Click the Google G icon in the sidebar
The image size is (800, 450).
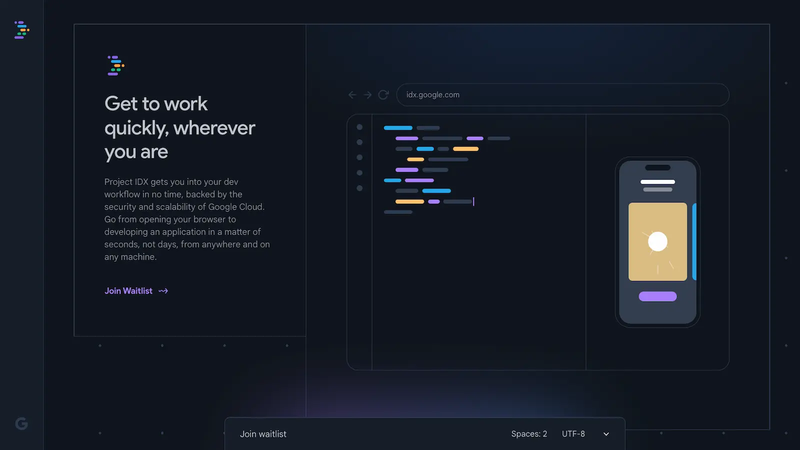[21, 423]
